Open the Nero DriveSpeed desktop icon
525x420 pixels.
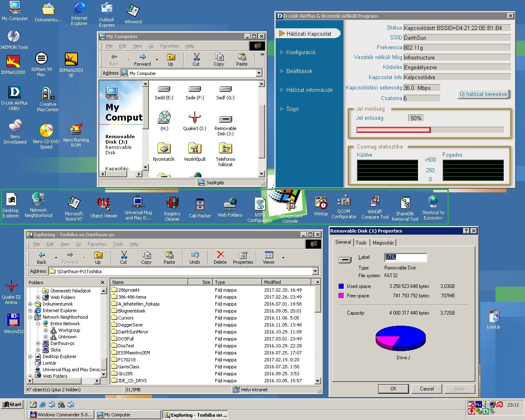tap(15, 131)
